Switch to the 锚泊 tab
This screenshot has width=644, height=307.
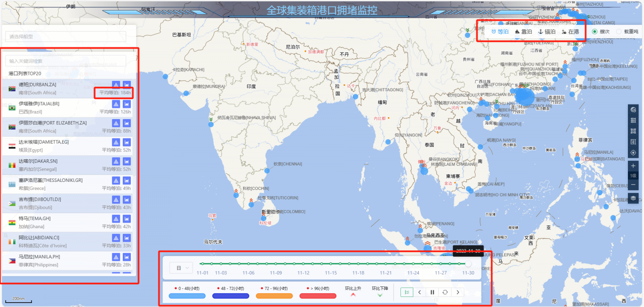click(547, 31)
